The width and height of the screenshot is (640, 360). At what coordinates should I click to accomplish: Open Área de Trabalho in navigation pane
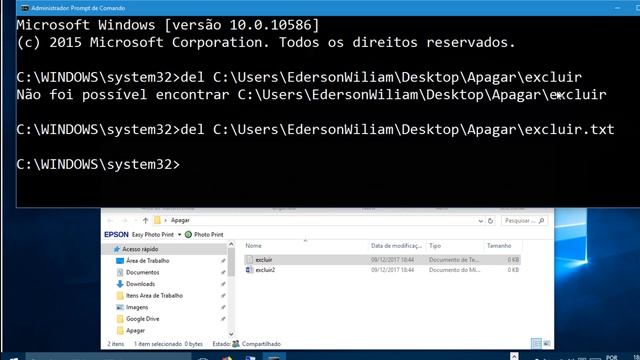coord(147,260)
